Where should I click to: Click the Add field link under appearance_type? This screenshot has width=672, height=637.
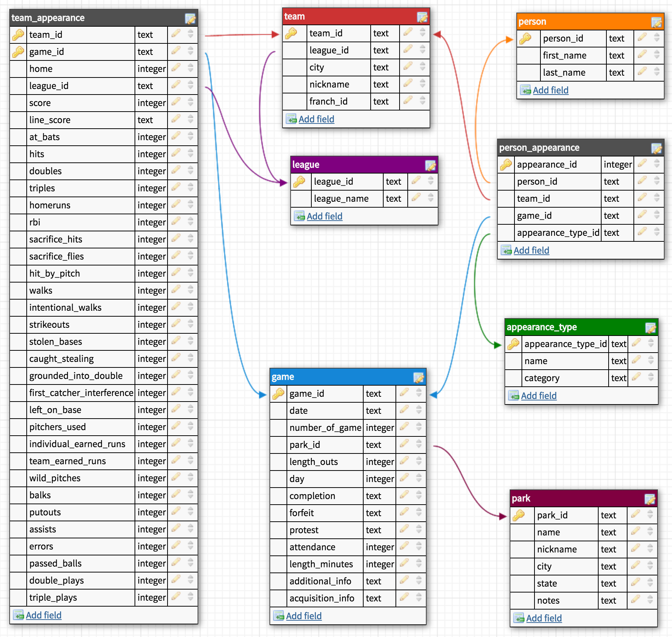(539, 395)
